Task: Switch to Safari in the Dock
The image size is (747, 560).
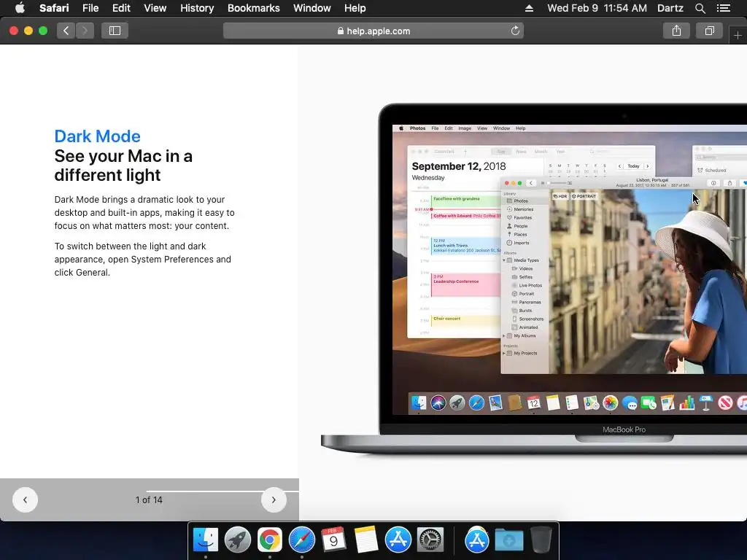Action: point(301,540)
